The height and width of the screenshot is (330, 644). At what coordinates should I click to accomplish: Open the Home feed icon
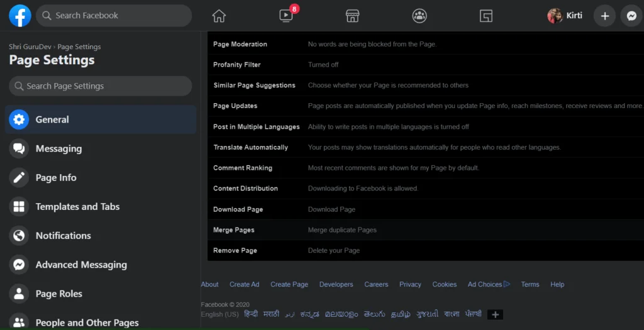[219, 16]
